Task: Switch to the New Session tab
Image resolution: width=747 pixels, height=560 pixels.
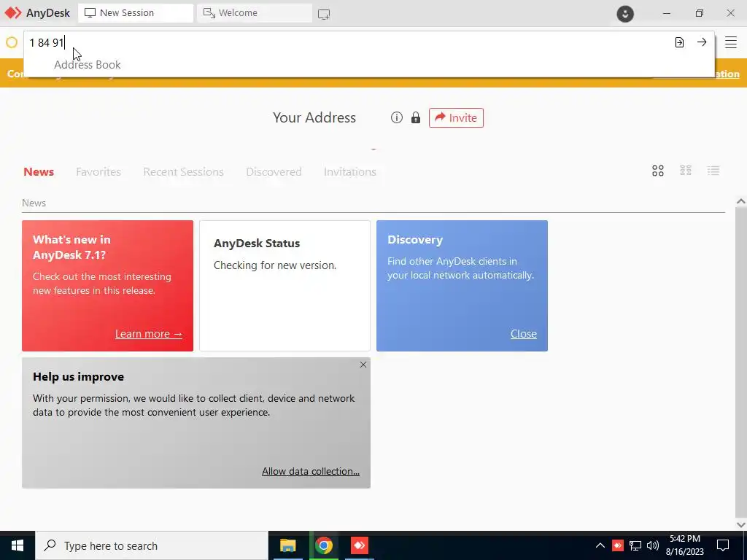Action: pos(136,13)
